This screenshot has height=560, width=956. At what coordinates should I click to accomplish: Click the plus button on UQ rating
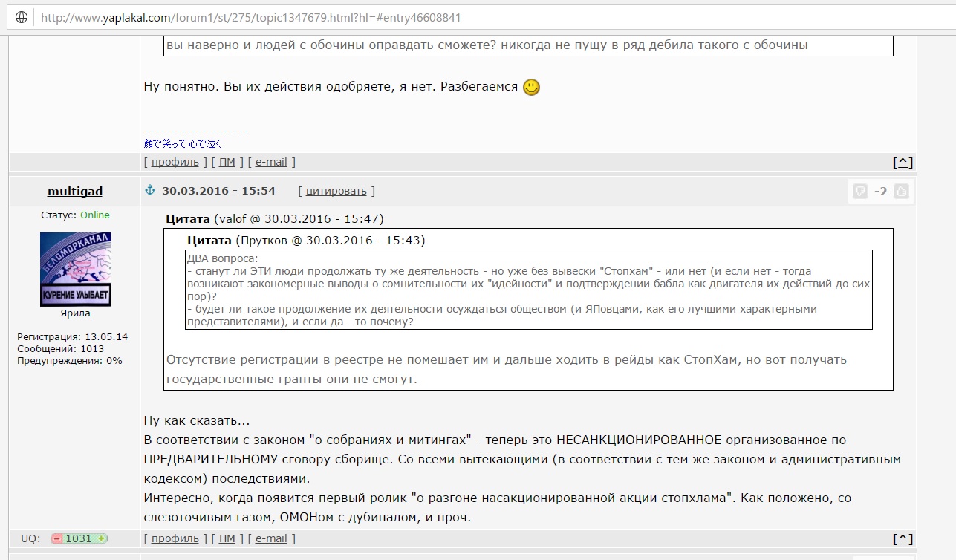101,538
